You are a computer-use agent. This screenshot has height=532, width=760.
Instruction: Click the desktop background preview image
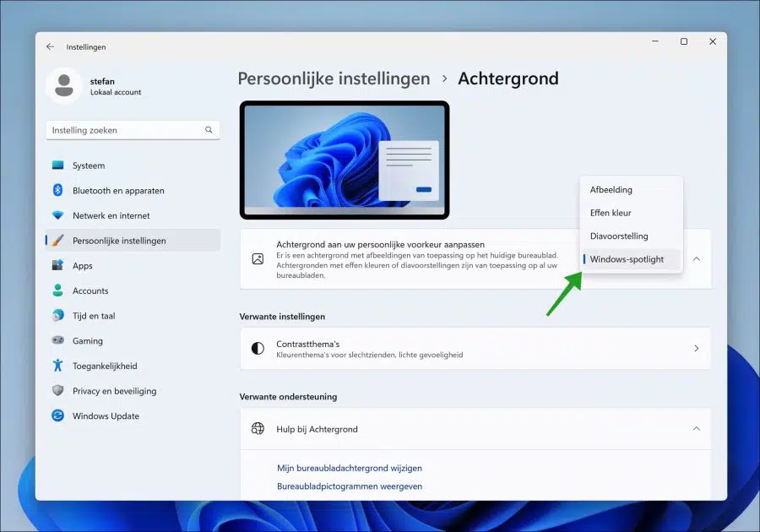click(345, 160)
